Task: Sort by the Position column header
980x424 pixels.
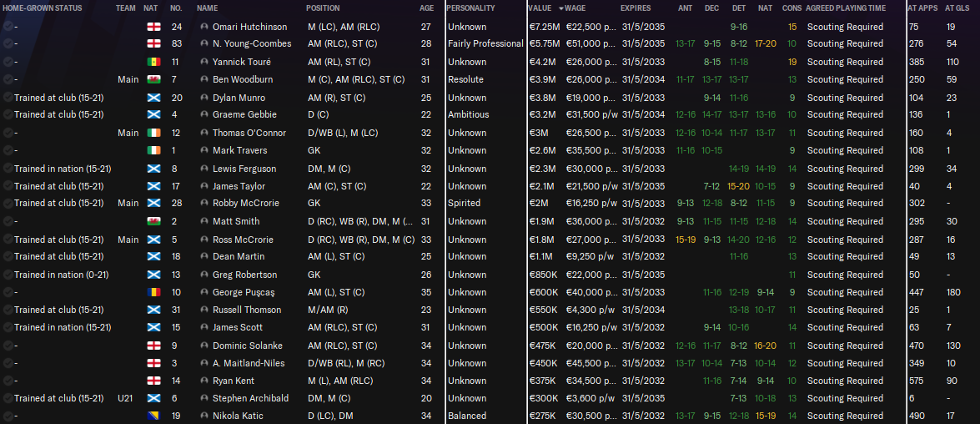Action: pos(323,8)
